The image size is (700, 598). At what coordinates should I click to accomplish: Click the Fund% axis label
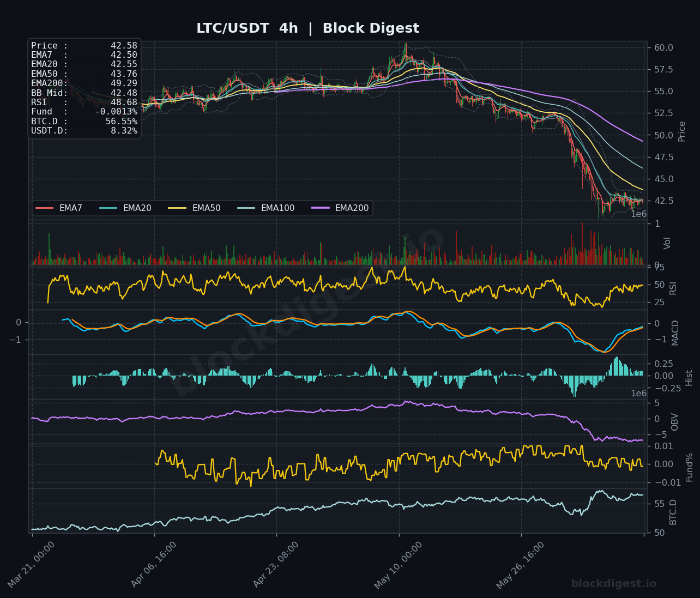tap(690, 467)
